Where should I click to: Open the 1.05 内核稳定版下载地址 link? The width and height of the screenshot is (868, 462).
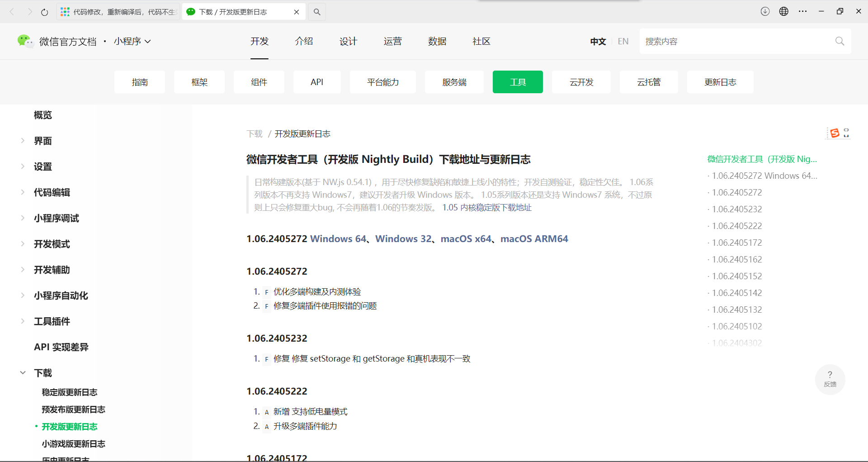(x=487, y=207)
